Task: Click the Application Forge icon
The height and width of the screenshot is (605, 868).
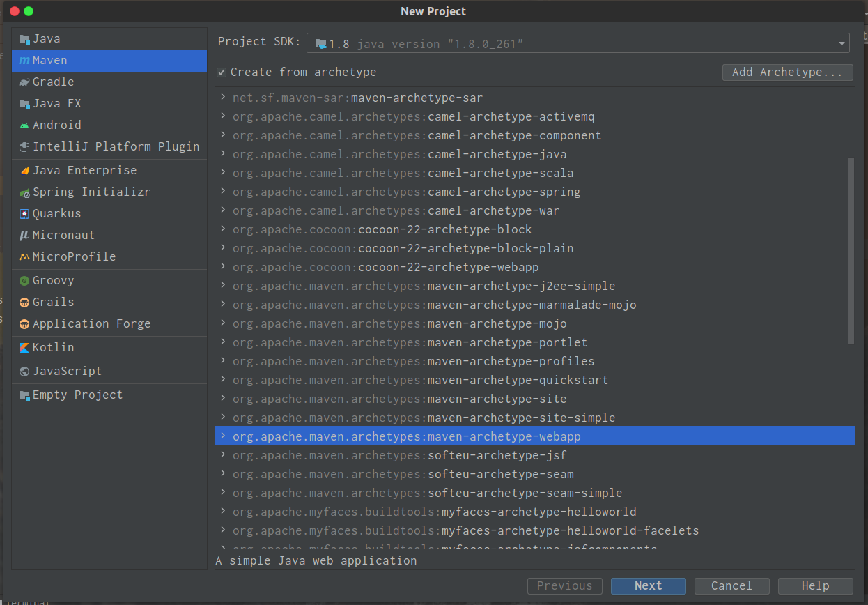Action: tap(24, 324)
